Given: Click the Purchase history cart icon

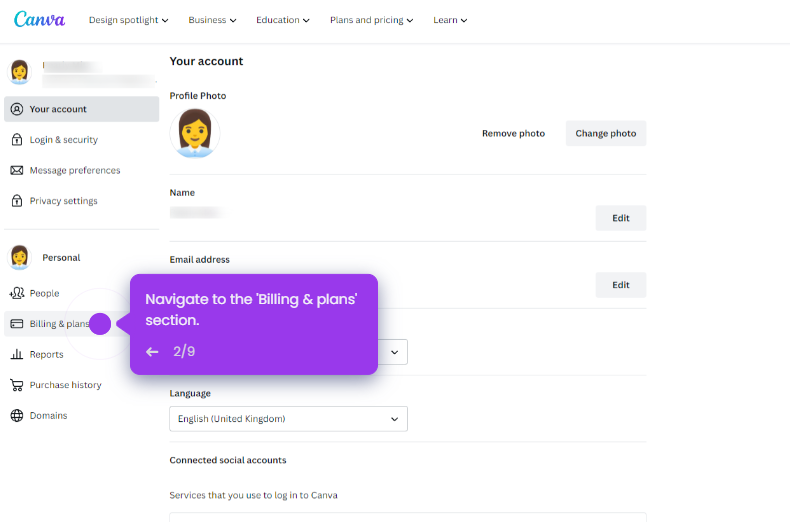Looking at the screenshot, I should (17, 385).
